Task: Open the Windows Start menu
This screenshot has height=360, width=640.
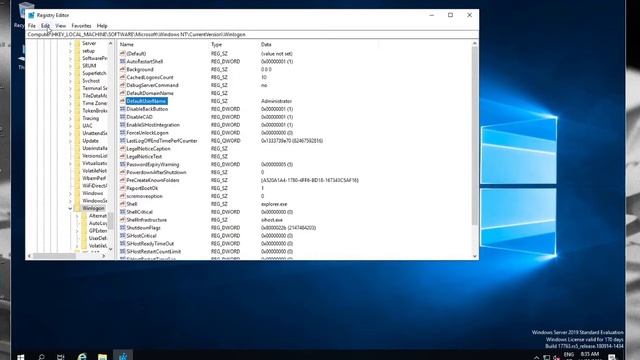Action: (x=20, y=357)
